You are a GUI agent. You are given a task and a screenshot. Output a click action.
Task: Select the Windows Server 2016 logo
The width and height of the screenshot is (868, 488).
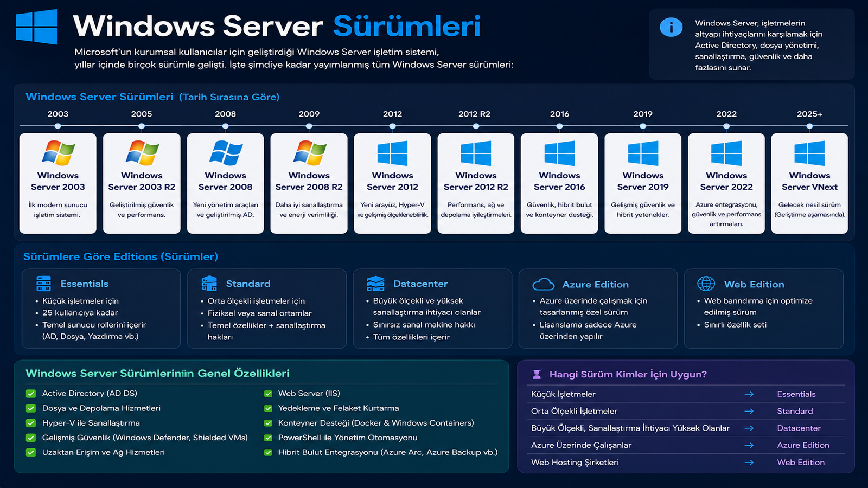560,153
